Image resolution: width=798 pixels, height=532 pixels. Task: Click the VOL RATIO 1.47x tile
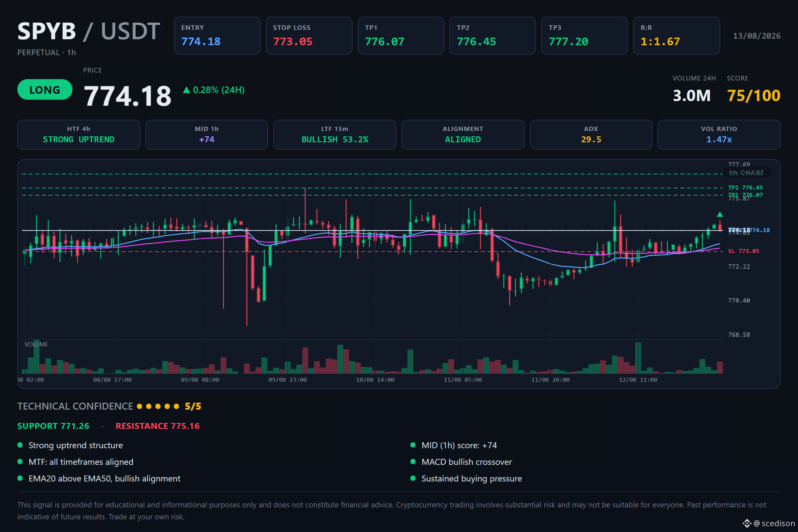(x=719, y=135)
